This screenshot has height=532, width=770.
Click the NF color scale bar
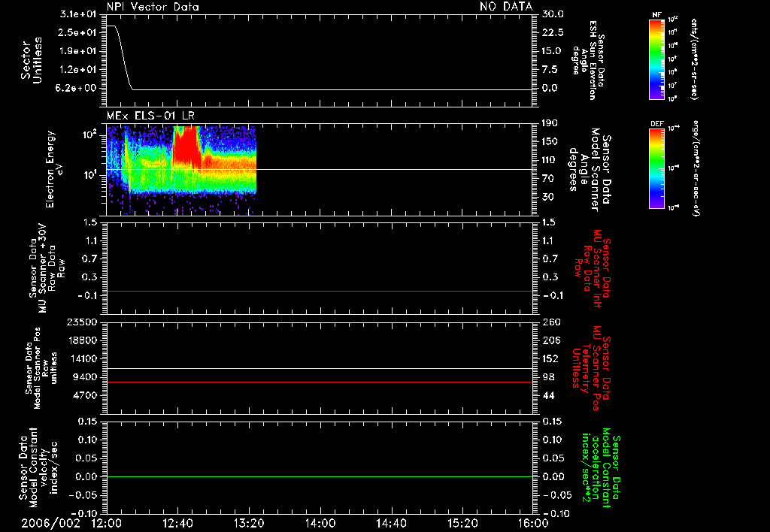point(657,59)
